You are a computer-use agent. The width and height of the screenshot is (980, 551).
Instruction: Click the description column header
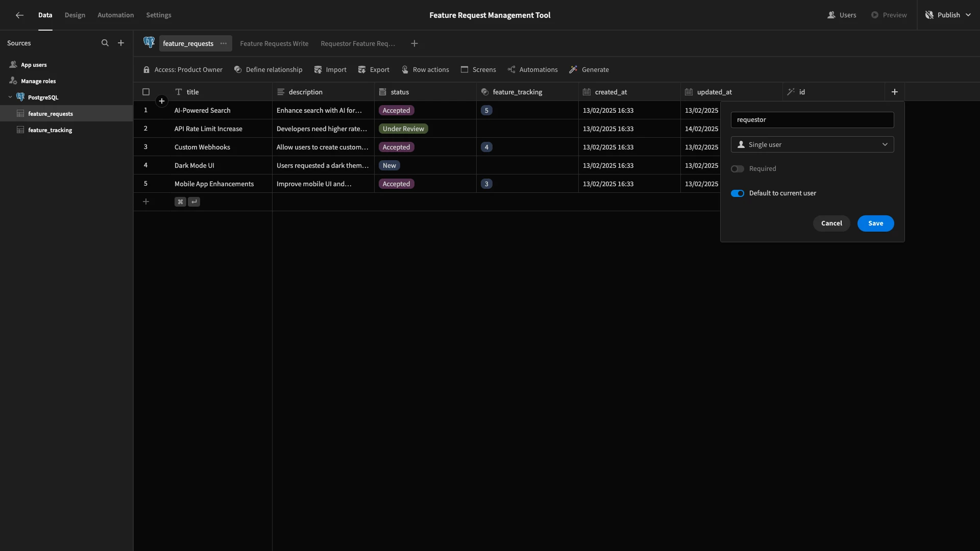(x=323, y=92)
